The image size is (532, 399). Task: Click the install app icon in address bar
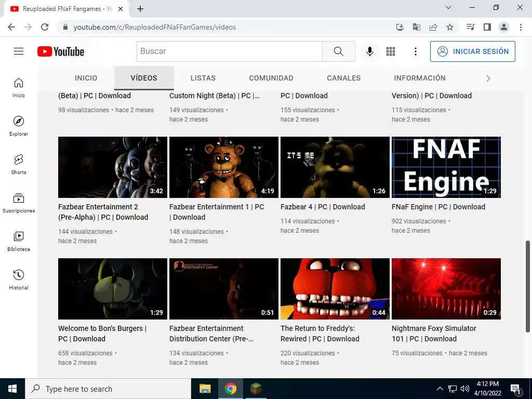[400, 27]
